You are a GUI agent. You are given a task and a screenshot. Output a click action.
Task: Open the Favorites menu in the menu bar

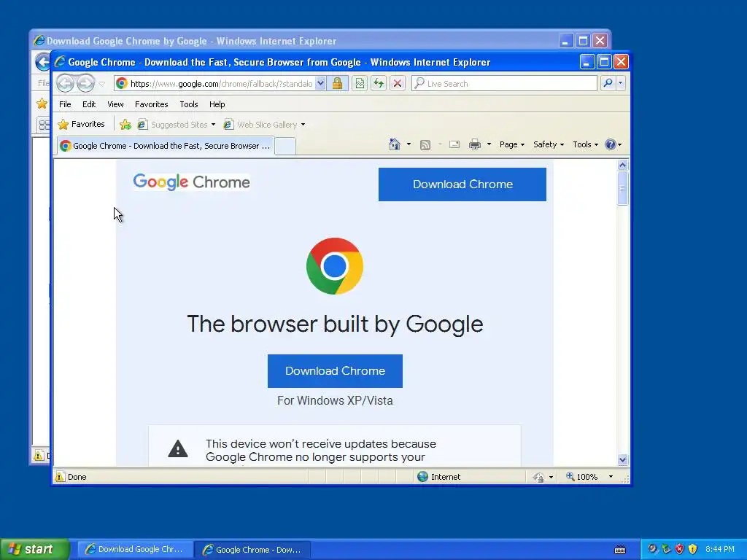point(152,104)
